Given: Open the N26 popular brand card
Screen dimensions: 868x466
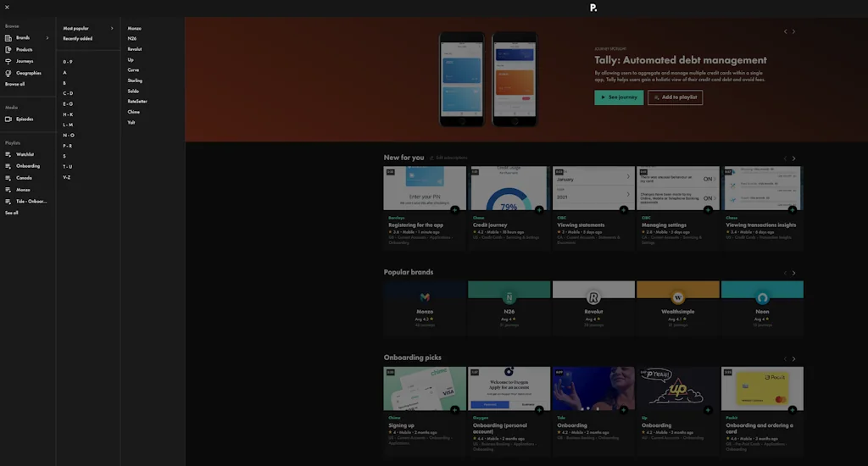Looking at the screenshot, I should click(x=509, y=308).
